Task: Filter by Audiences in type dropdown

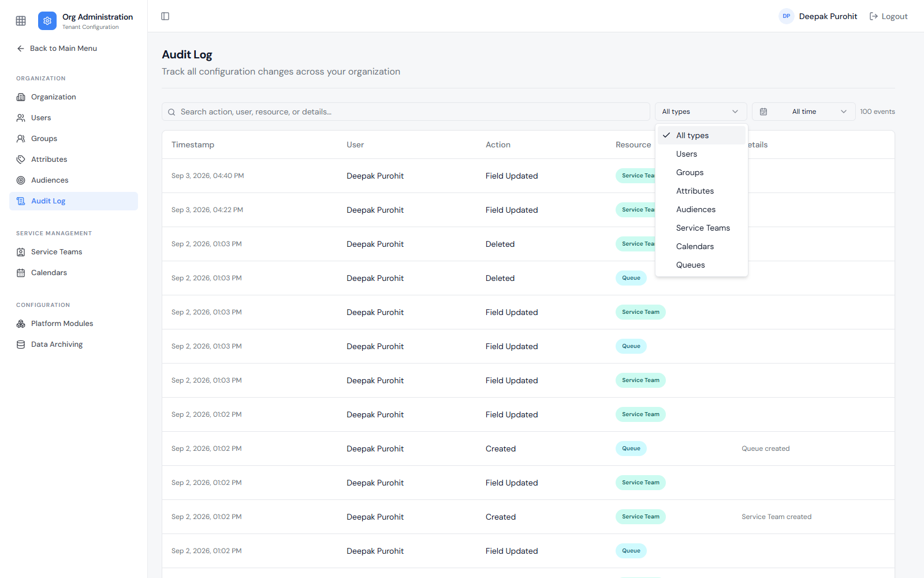Action: pos(702,209)
